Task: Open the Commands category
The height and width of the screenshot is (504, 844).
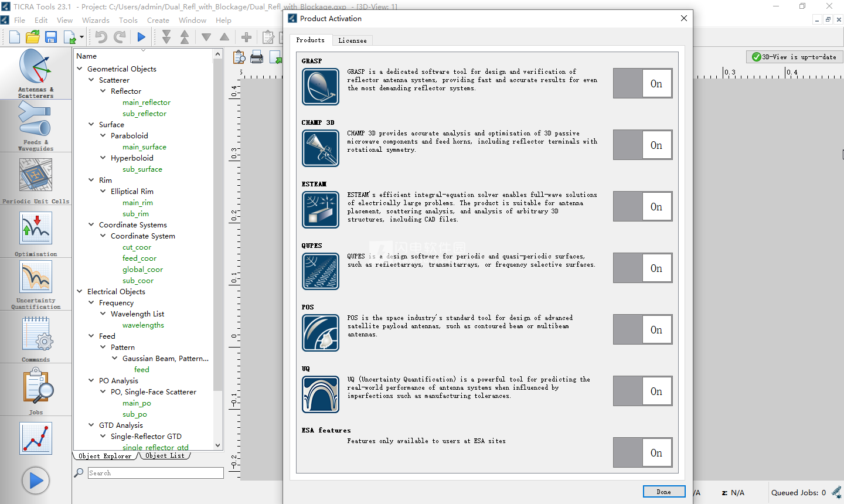Action: [36, 337]
